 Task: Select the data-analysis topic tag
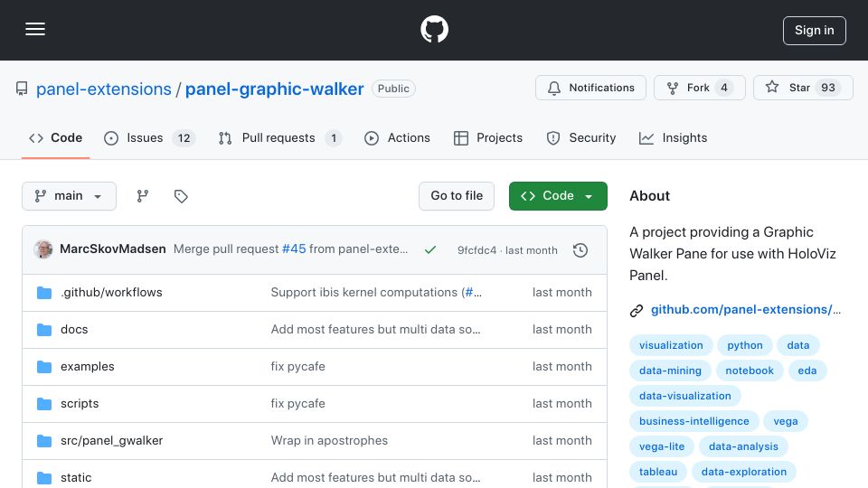743,446
